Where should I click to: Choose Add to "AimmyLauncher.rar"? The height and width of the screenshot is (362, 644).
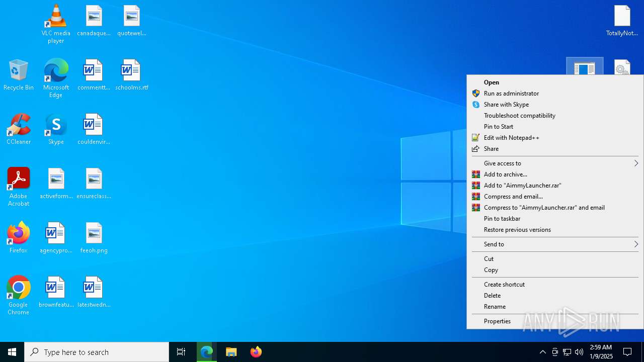click(x=555, y=186)
